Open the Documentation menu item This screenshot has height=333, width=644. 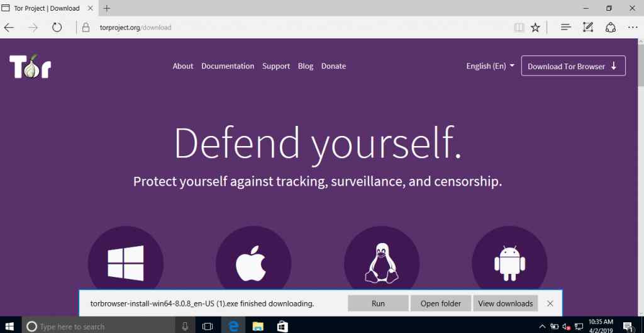(228, 66)
